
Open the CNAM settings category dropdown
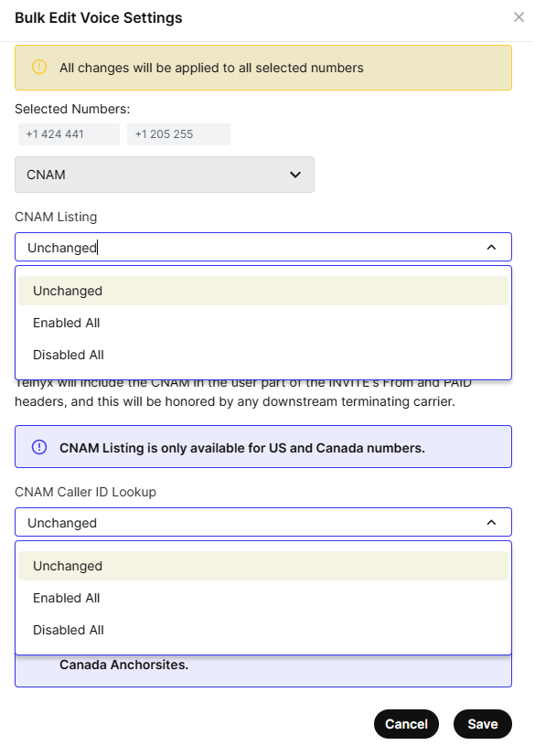tap(165, 175)
